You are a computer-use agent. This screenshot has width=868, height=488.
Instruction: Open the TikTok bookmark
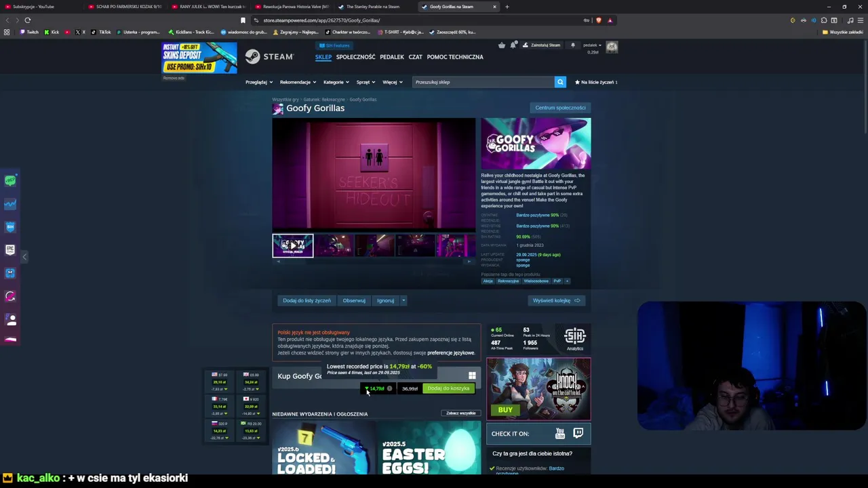(102, 32)
